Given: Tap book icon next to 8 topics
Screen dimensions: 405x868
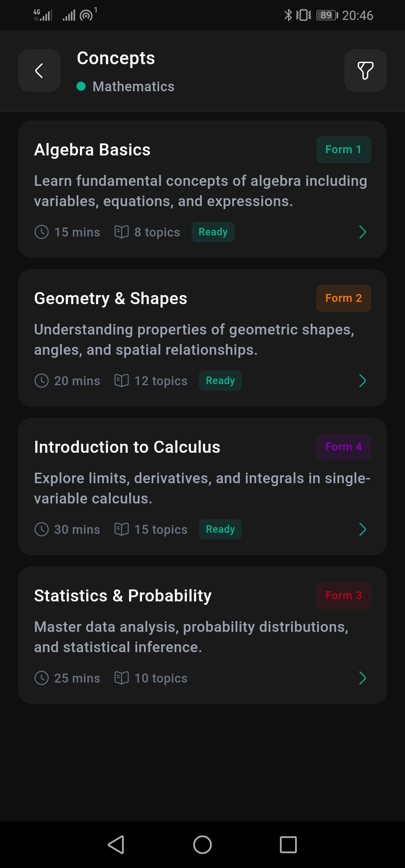Looking at the screenshot, I should [x=121, y=232].
